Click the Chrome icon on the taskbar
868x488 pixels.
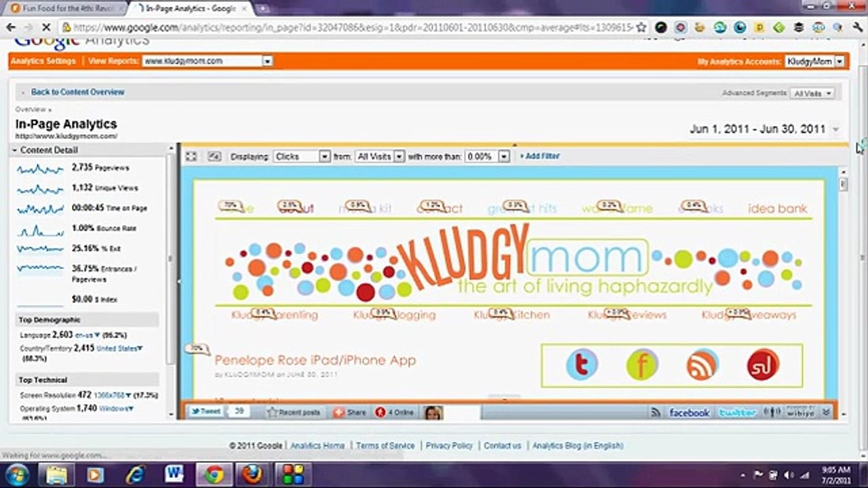(214, 474)
